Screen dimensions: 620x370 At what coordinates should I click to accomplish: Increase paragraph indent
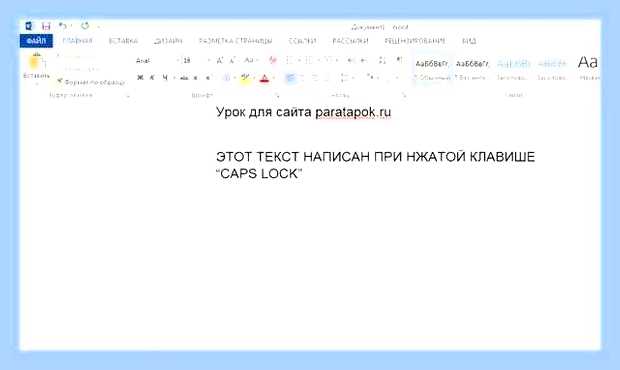click(363, 60)
